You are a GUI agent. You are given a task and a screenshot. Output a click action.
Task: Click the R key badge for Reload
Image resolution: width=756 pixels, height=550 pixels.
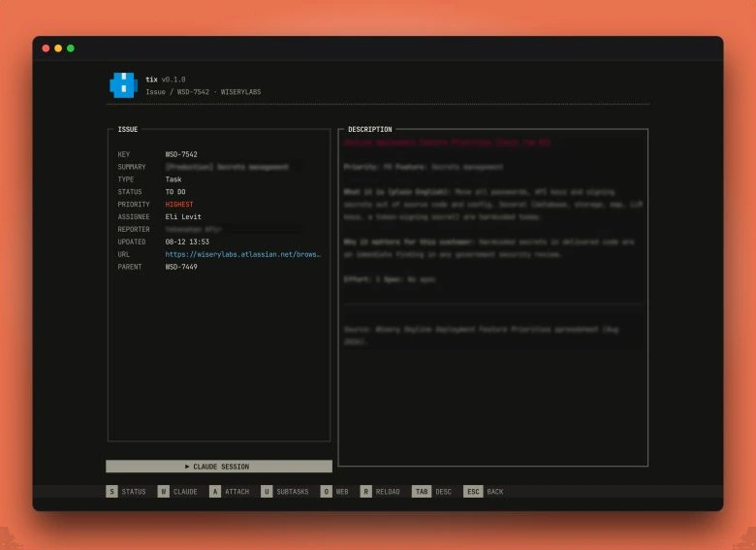click(x=366, y=492)
